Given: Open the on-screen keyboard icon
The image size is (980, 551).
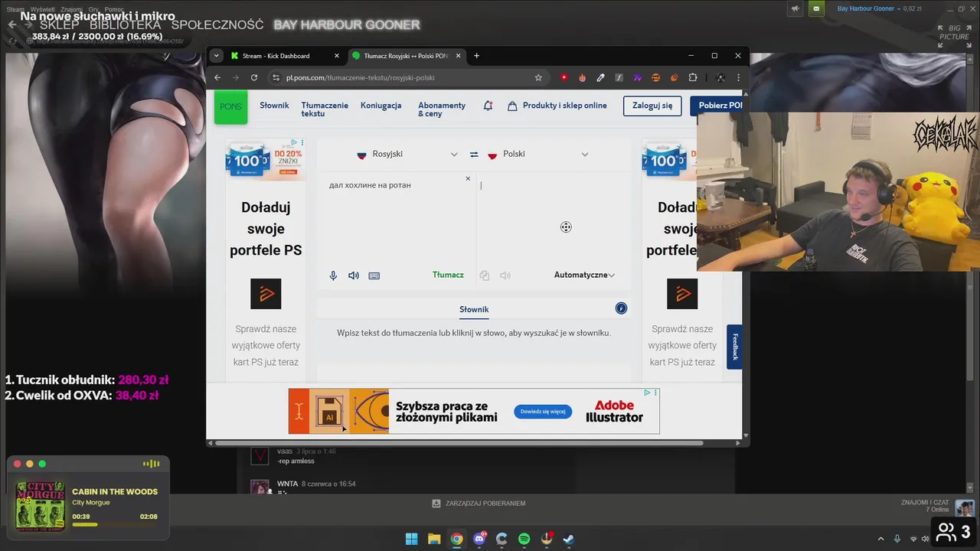Looking at the screenshot, I should pyautogui.click(x=374, y=275).
